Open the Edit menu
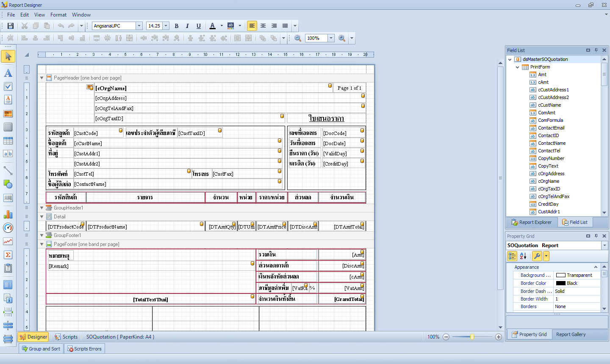This screenshot has width=610, height=364. tap(25, 14)
